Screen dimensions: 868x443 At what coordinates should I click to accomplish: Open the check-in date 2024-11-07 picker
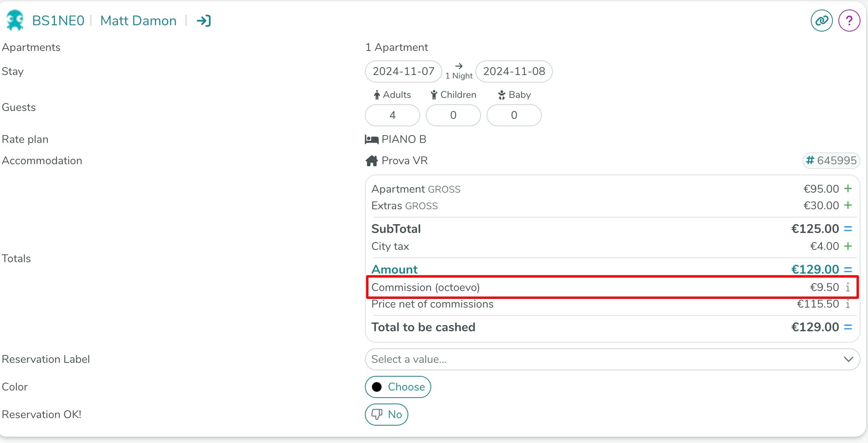403,71
